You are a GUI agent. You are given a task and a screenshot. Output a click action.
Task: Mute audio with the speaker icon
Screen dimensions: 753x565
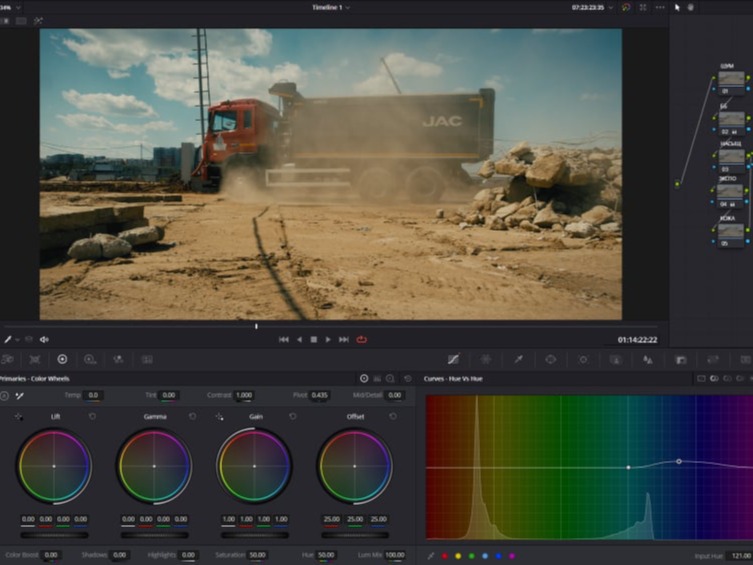pos(44,339)
